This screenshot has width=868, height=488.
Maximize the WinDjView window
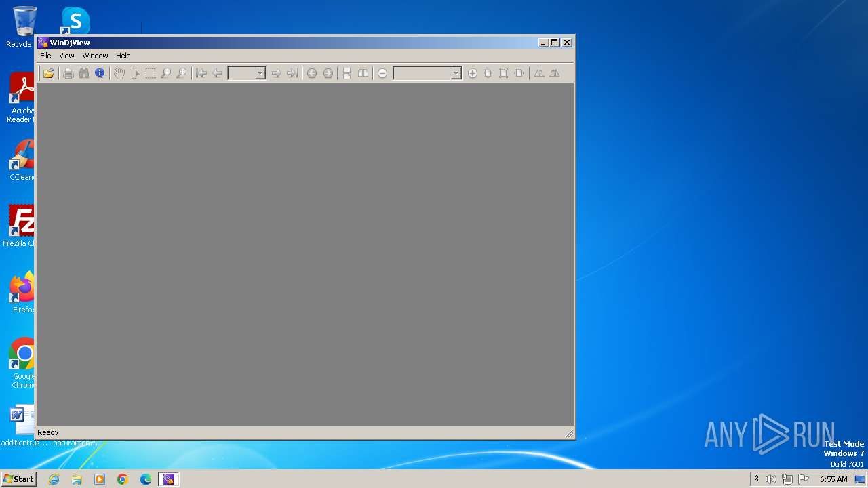coord(555,43)
